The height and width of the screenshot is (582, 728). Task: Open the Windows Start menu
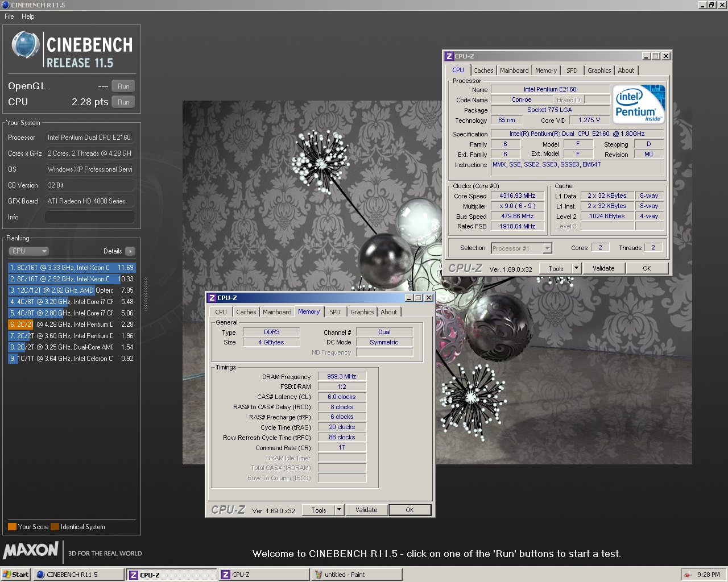(16, 575)
